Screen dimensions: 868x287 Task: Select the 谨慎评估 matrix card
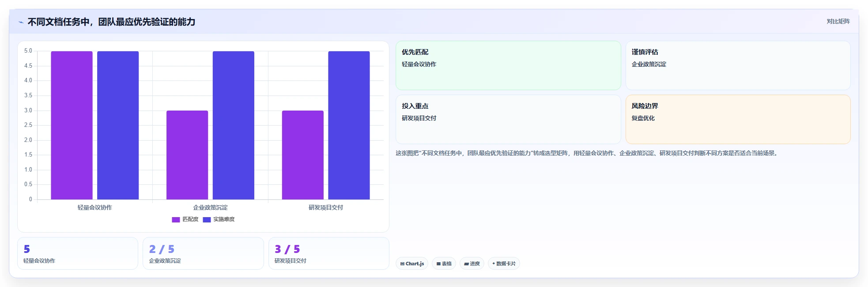pos(738,65)
